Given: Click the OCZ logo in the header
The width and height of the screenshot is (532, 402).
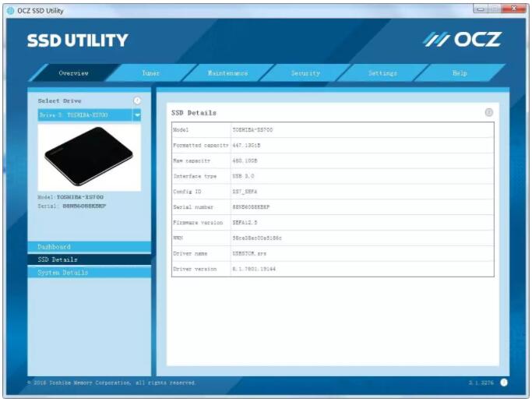Looking at the screenshot, I should click(463, 40).
